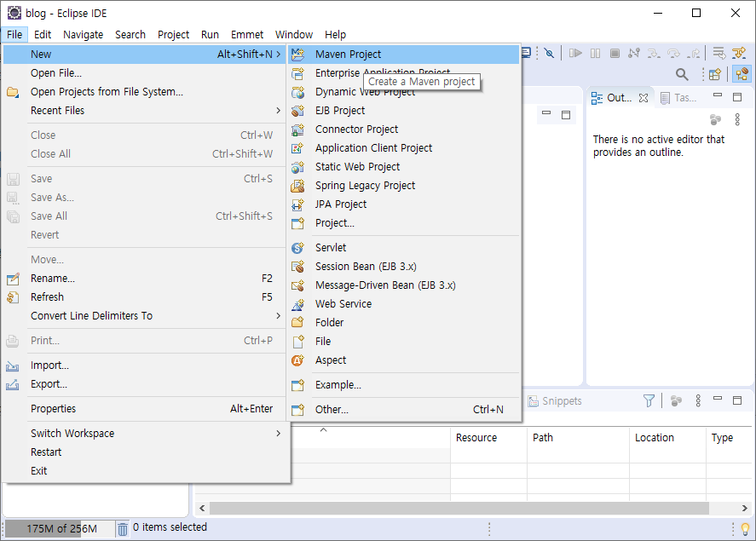756x541 pixels.
Task: Click the JPA Project icon in New submenu
Action: point(298,204)
